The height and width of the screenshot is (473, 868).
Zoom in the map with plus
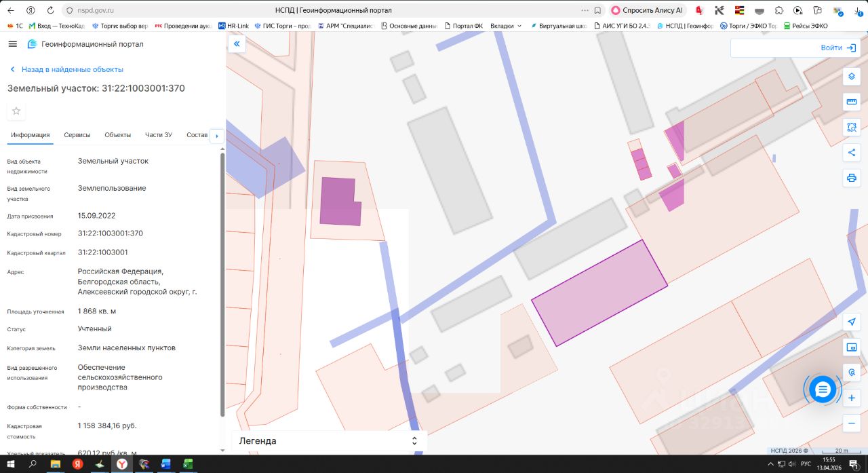pyautogui.click(x=852, y=398)
